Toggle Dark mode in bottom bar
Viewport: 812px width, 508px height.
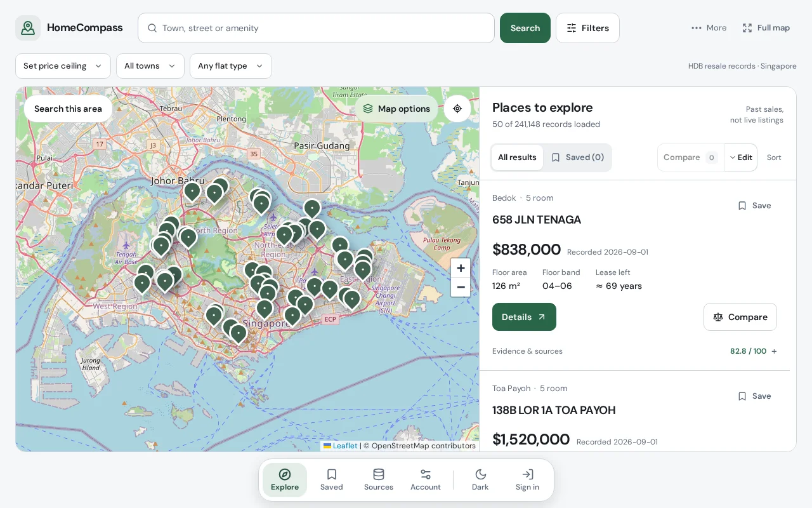tap(480, 480)
